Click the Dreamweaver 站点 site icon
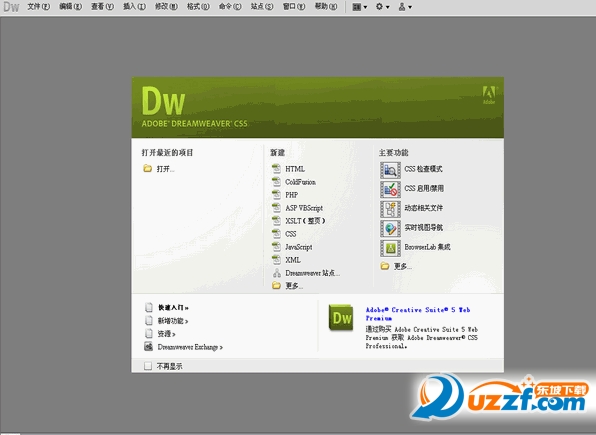Screen dimensions: 596x435 277,273
